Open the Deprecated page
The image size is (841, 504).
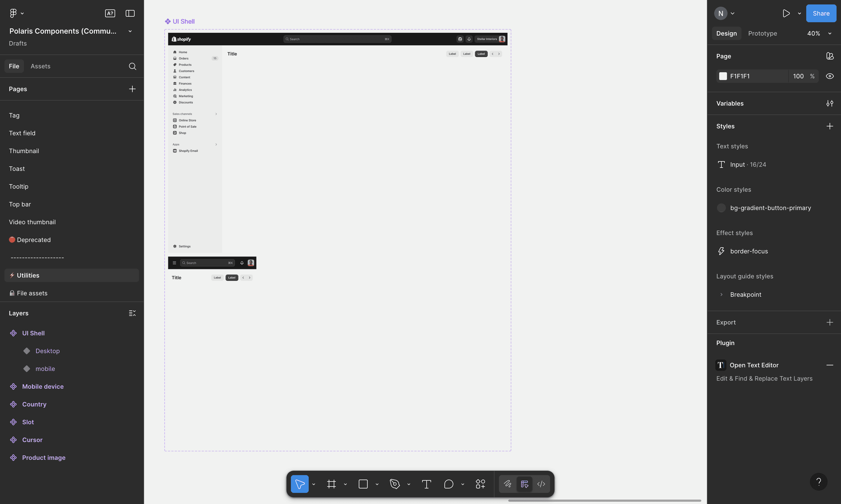[34, 240]
